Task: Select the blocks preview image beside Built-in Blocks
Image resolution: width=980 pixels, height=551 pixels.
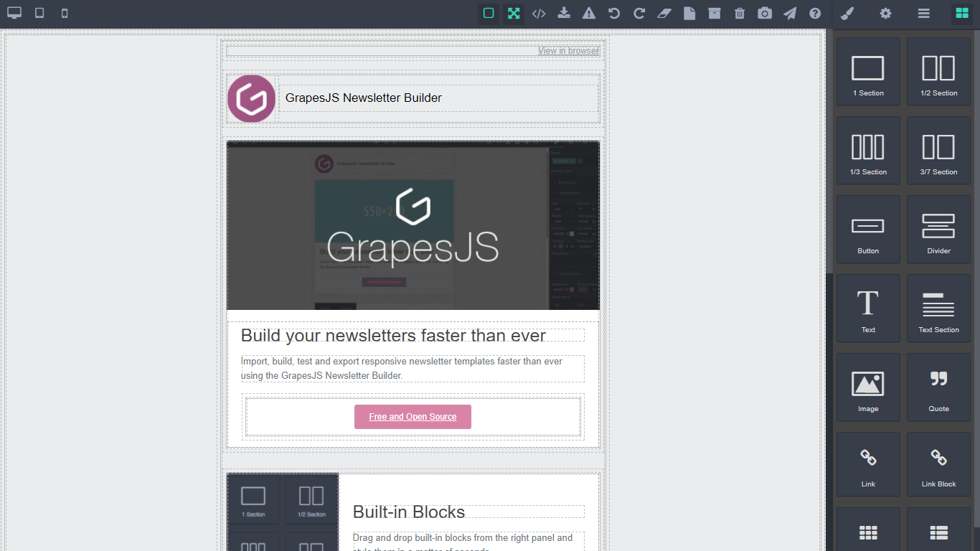Action: tap(283, 512)
